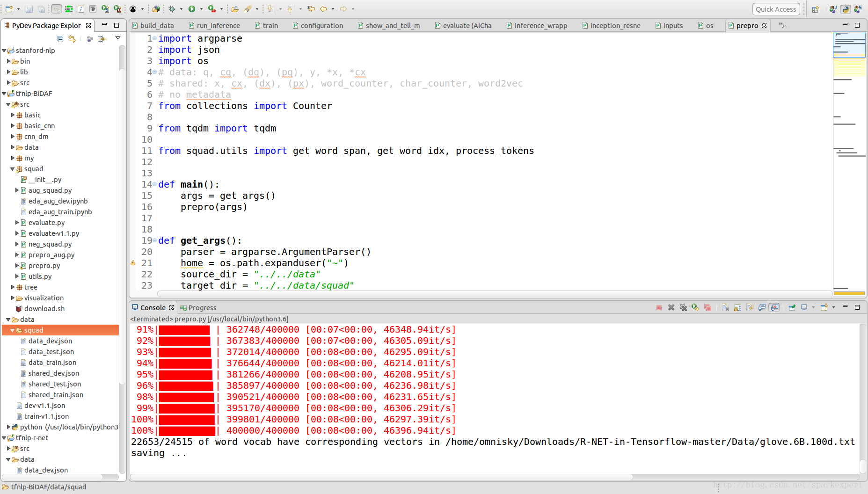This screenshot has height=494, width=868.
Task: Fold the get_args function at line 19
Action: (154, 240)
